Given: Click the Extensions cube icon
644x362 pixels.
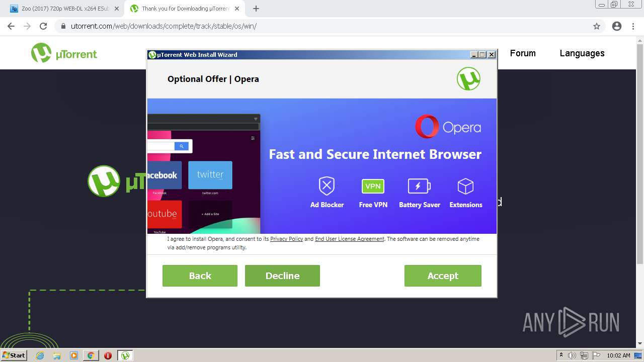Looking at the screenshot, I should tap(465, 186).
